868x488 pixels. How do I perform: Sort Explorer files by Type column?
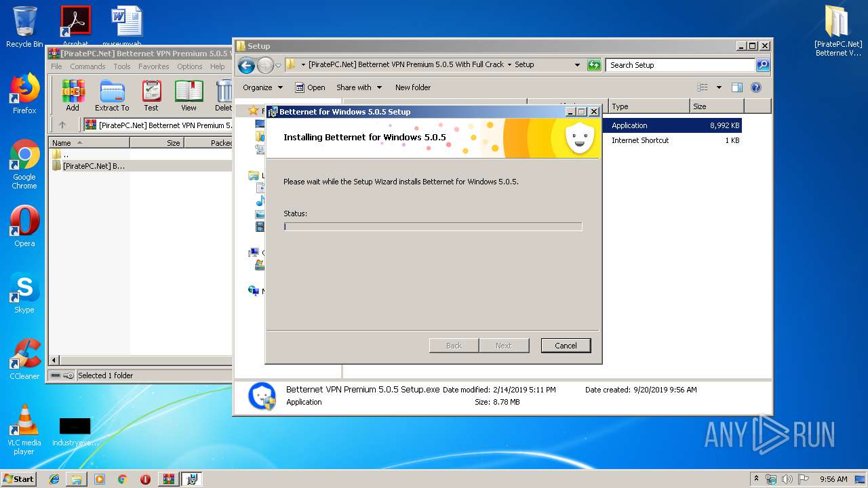pyautogui.click(x=649, y=106)
